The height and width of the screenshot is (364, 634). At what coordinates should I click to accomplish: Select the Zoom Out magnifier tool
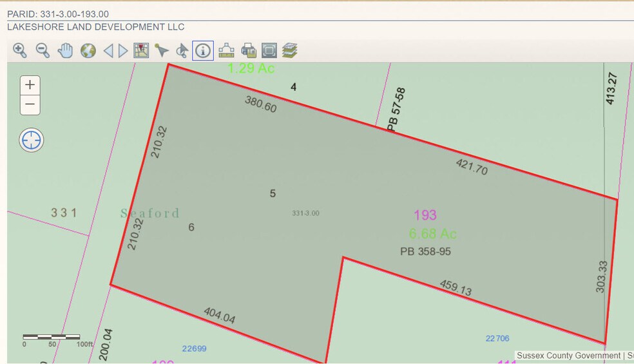coord(43,50)
